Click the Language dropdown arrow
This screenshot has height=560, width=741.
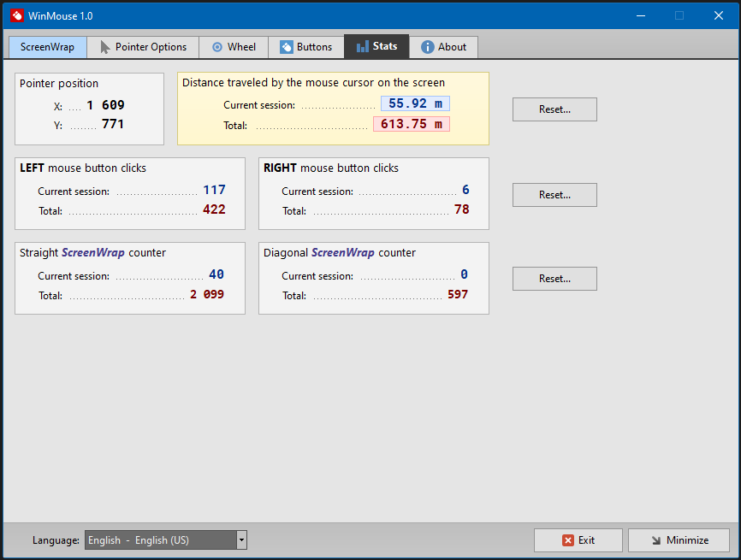(x=241, y=540)
